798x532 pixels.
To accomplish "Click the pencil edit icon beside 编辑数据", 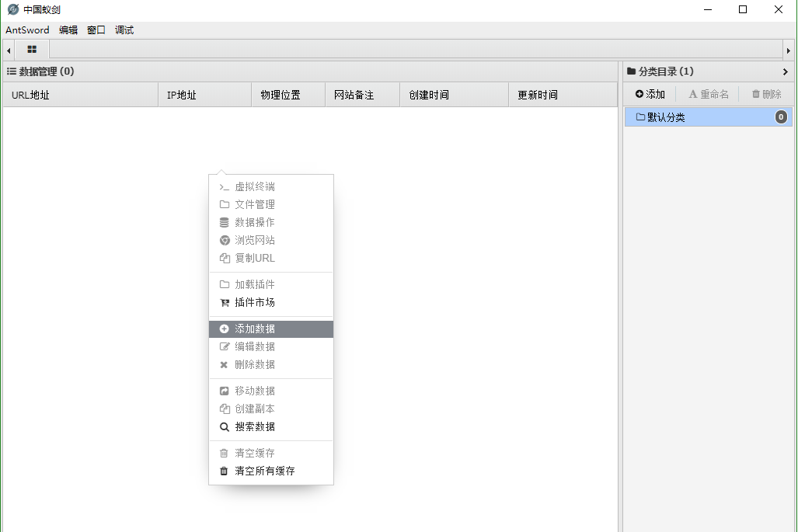I will [225, 346].
